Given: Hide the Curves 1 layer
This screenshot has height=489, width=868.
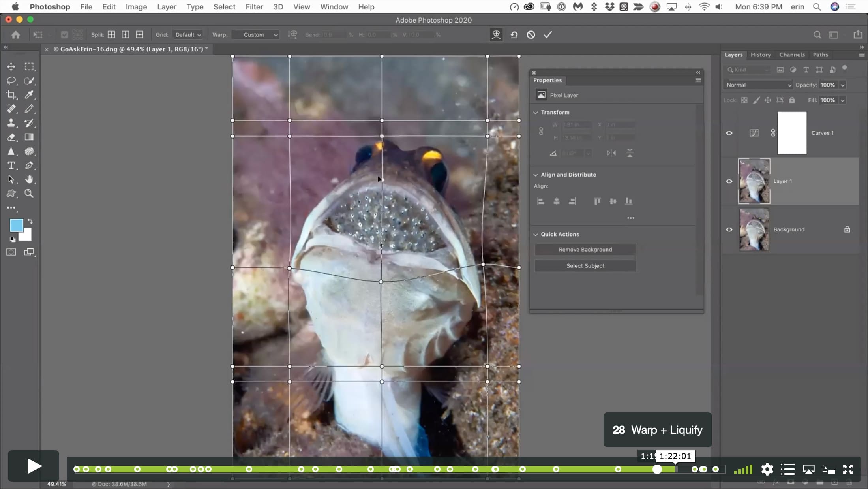Looking at the screenshot, I should coord(729,133).
